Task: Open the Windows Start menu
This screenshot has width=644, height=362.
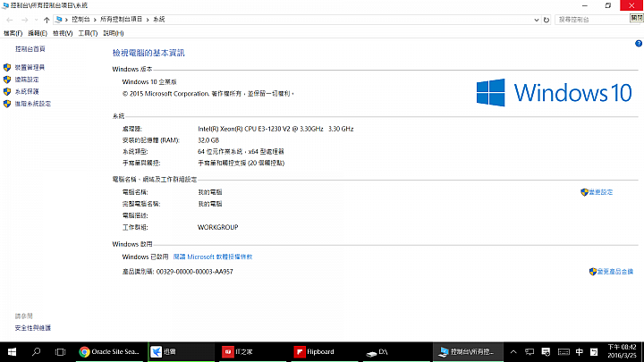Action: [12, 352]
